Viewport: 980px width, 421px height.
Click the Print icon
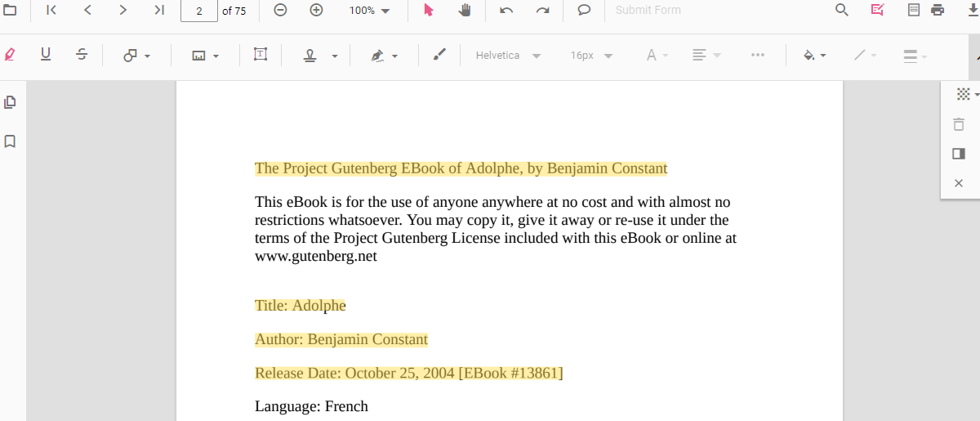[x=938, y=11]
